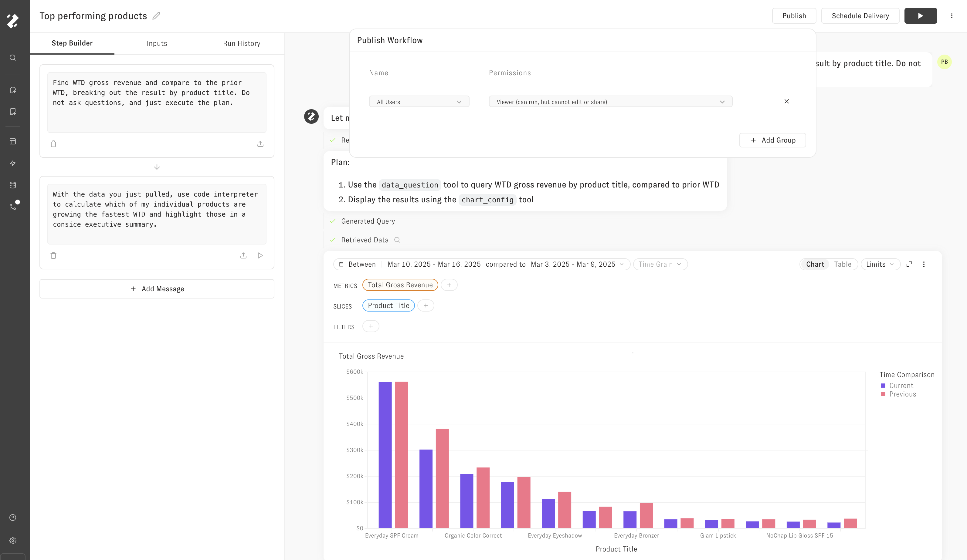Add a filter with the plus button
This screenshot has width=967, height=560.
click(371, 326)
